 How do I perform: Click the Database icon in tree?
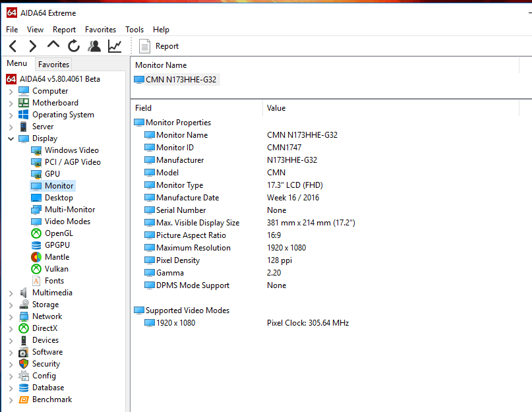pos(24,388)
